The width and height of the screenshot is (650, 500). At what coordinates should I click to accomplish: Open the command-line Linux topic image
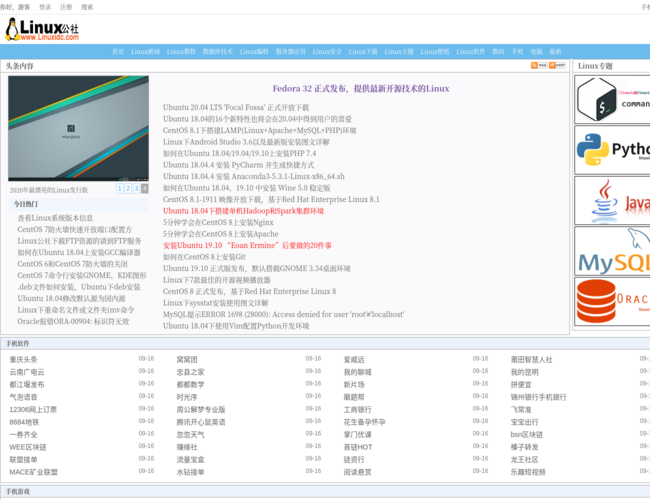pos(612,100)
